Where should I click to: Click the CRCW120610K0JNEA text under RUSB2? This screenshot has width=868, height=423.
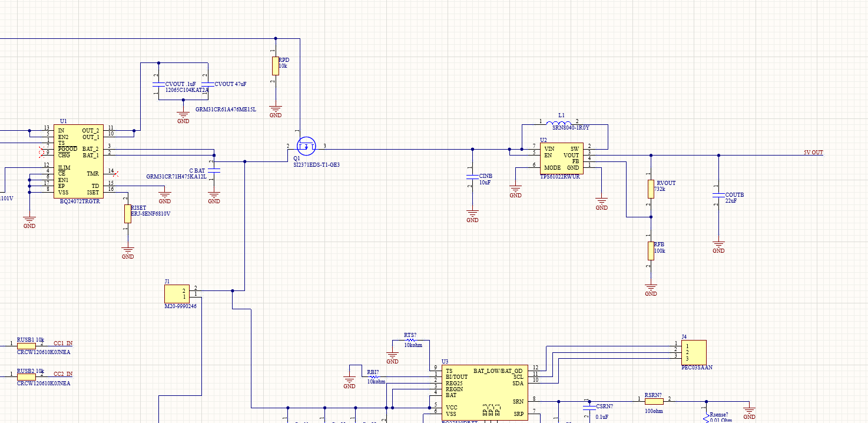pyautogui.click(x=44, y=383)
